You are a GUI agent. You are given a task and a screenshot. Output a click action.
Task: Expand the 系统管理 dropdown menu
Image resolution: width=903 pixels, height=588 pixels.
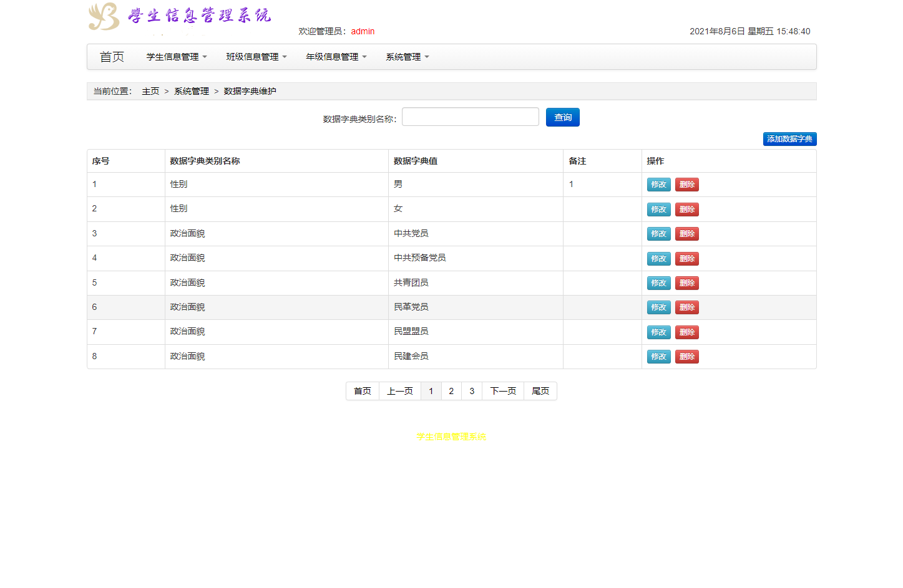407,56
